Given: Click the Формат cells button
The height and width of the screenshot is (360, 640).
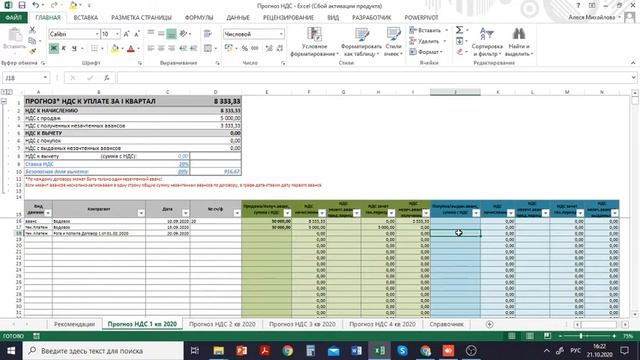Looking at the screenshot, I should point(426,52).
